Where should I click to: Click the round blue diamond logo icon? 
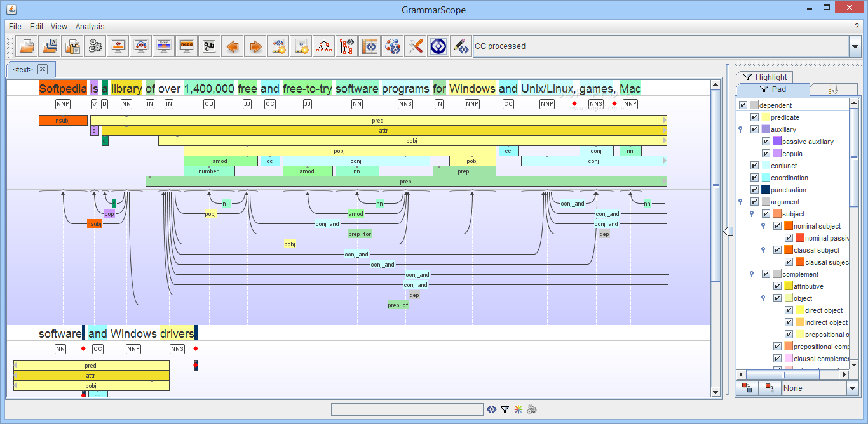pyautogui.click(x=438, y=46)
